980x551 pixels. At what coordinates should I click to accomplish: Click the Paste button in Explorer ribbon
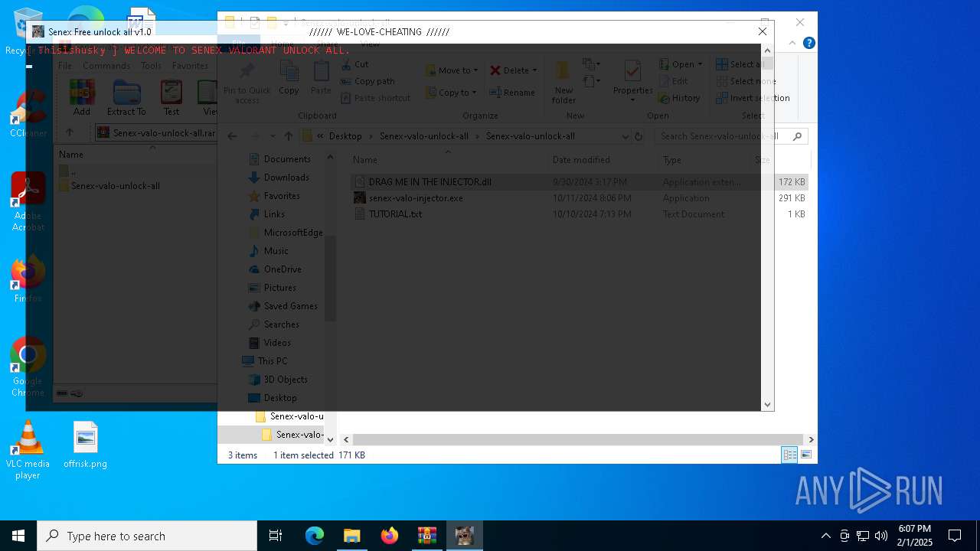[321, 78]
